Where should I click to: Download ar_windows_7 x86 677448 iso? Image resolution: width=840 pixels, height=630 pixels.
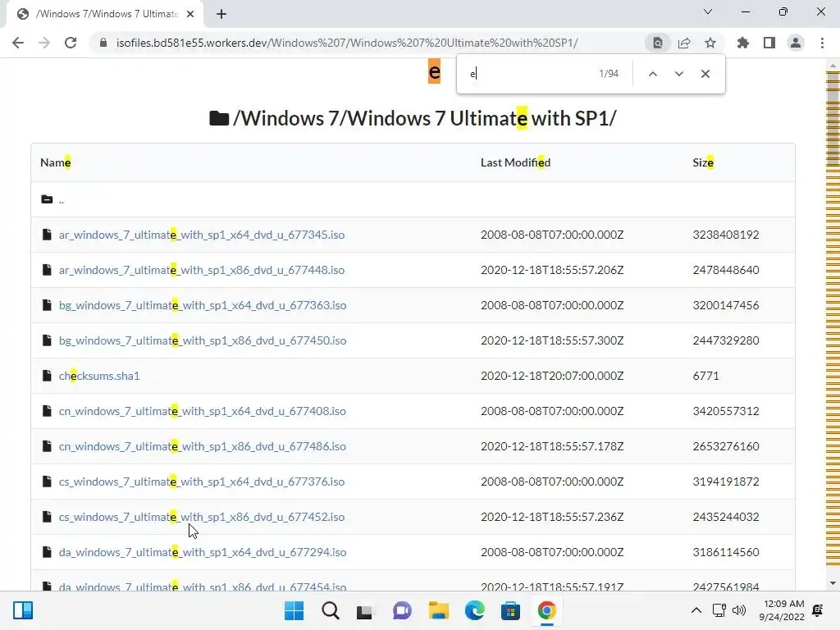(202, 270)
